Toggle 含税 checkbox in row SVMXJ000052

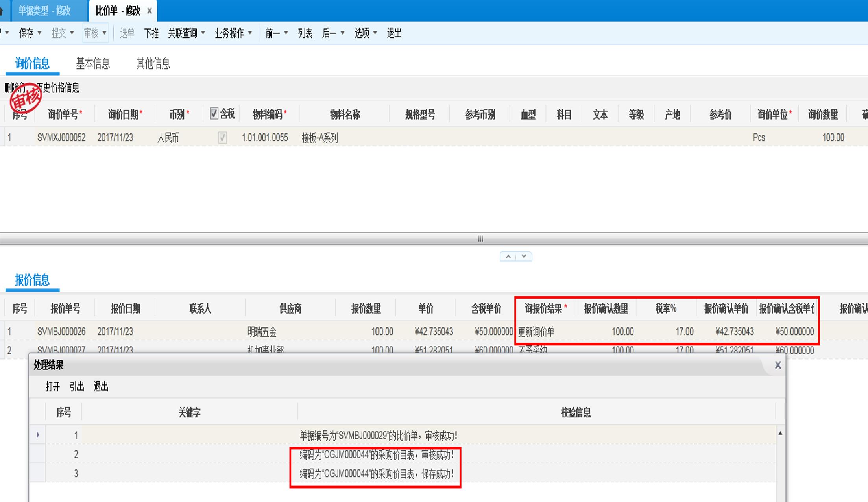coord(222,138)
